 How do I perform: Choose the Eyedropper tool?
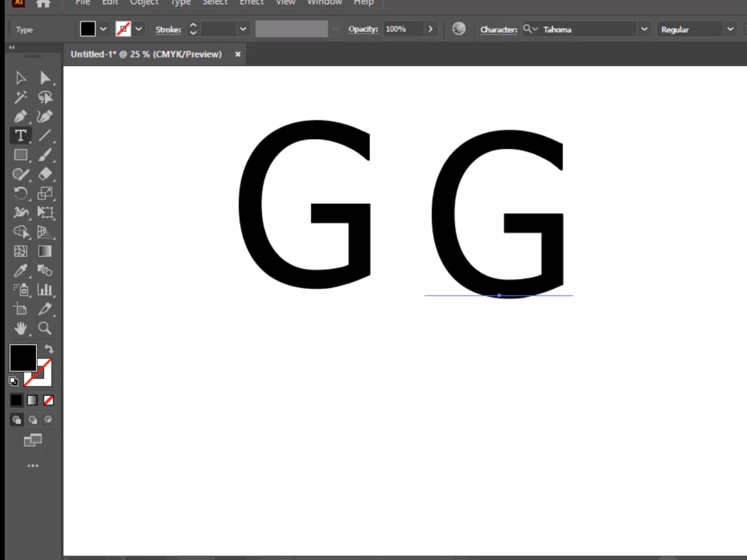(x=21, y=271)
